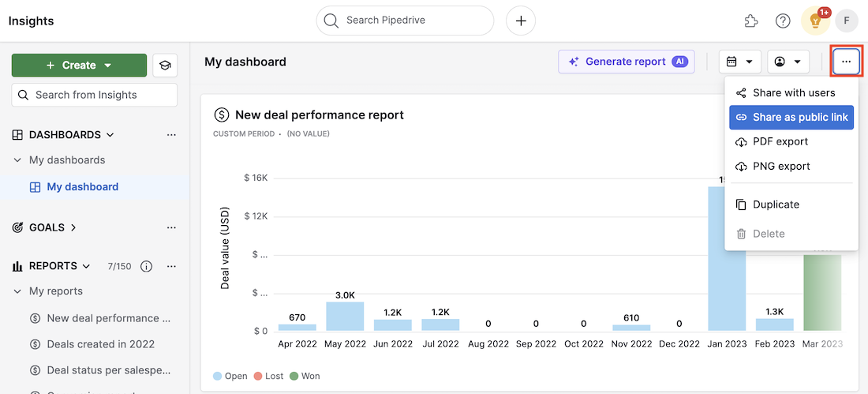
Task: Open the Create dropdown button
Action: click(x=79, y=66)
